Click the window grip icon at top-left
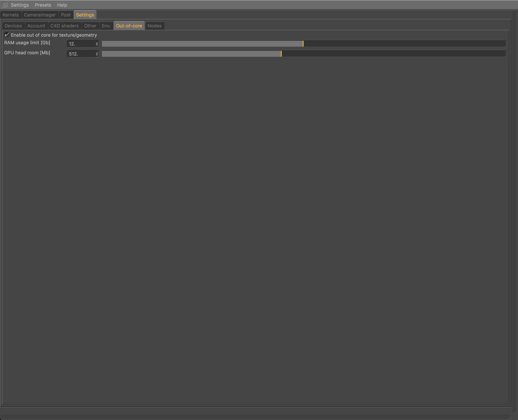 pyautogui.click(x=5, y=5)
